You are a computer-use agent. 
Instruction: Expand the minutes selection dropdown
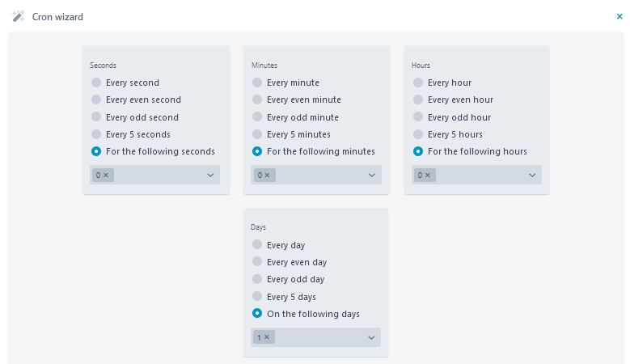[x=372, y=176]
